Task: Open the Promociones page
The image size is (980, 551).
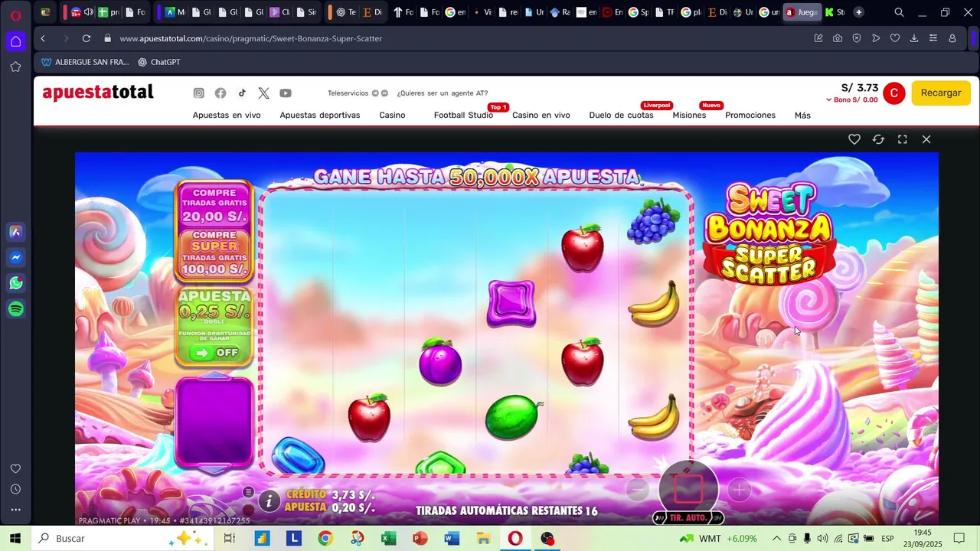Action: 750,116
